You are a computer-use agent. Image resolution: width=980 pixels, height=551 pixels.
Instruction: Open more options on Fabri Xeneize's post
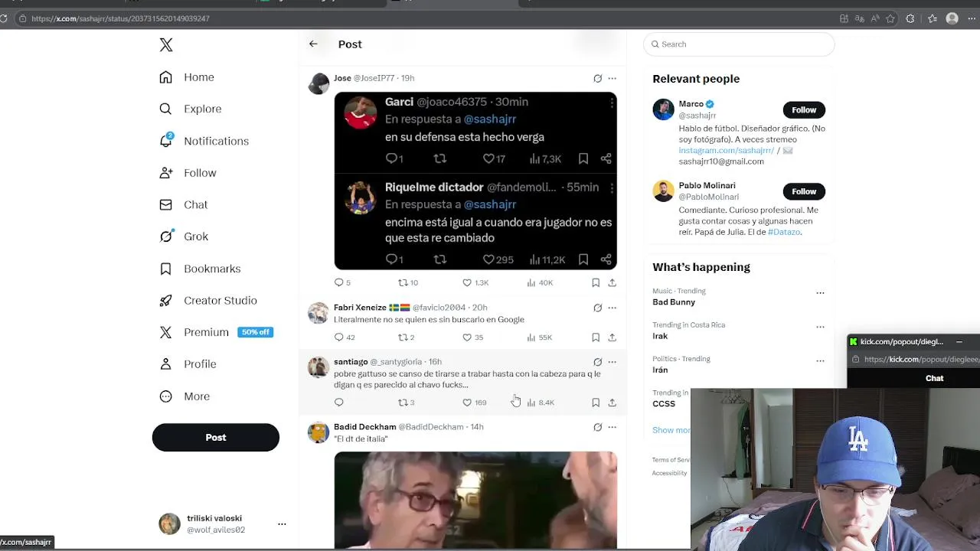click(x=612, y=308)
